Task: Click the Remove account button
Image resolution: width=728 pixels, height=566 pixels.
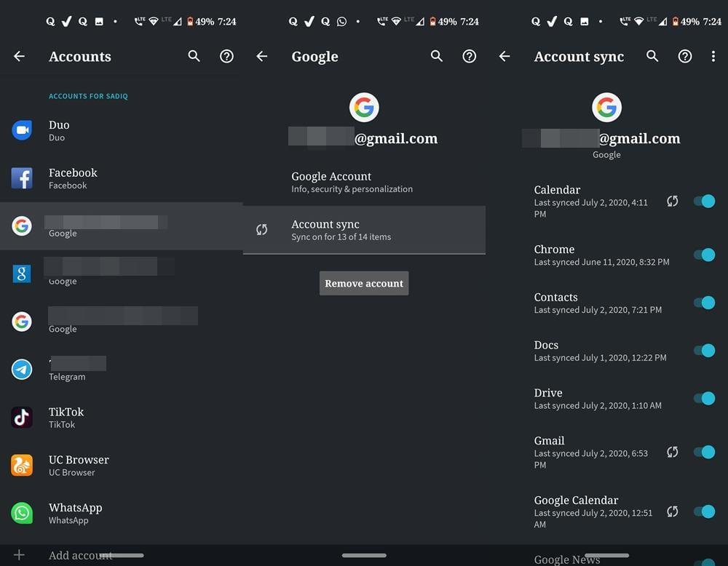Action: [x=364, y=283]
